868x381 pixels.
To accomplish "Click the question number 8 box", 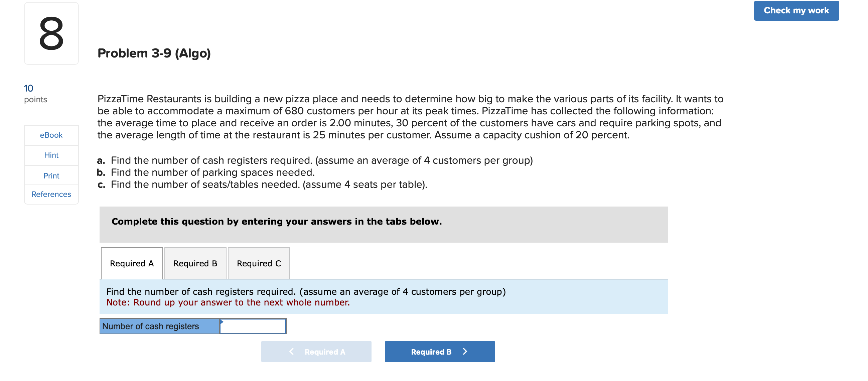I will [x=51, y=34].
